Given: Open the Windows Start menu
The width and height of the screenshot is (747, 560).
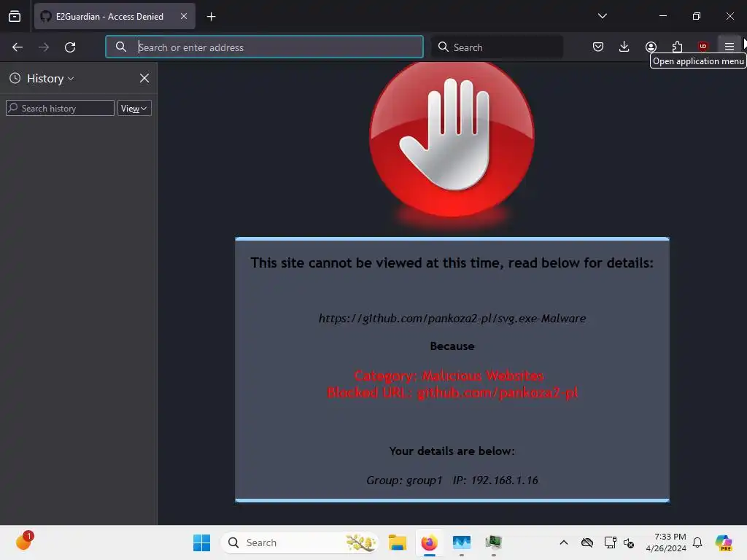Looking at the screenshot, I should pyautogui.click(x=201, y=542).
